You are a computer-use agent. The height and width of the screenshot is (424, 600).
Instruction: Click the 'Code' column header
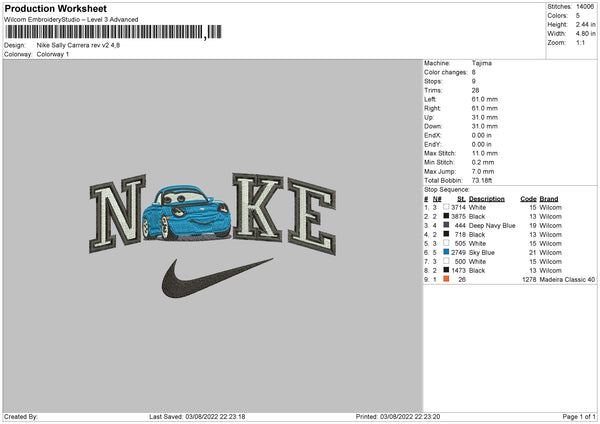coord(528,199)
